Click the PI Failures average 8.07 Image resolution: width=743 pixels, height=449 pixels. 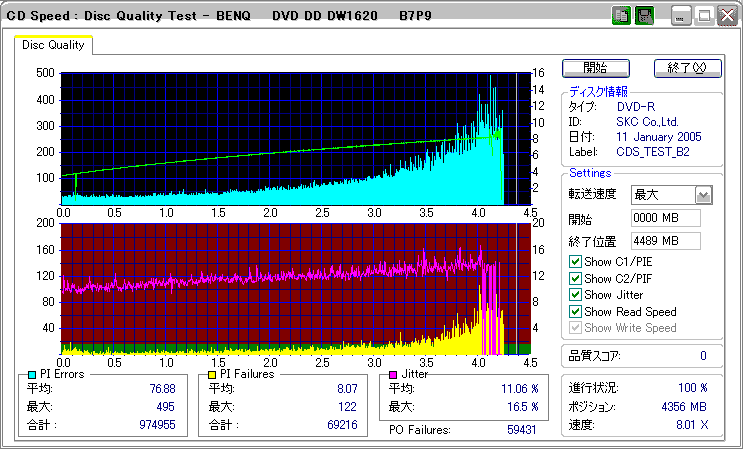pos(346,389)
